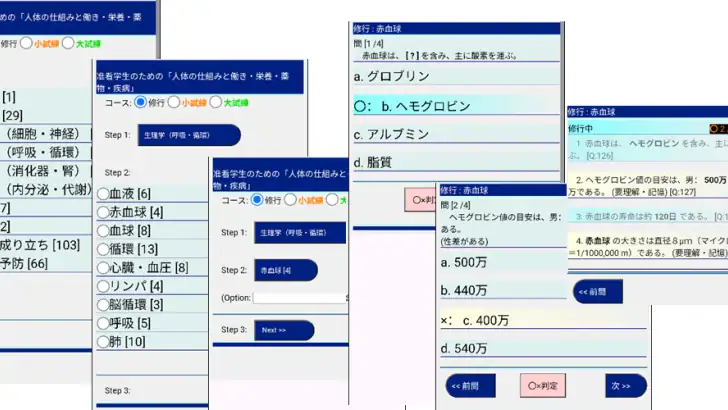Open 予防 [66] row in far-left list
This screenshot has height=410, width=728.
pyautogui.click(x=46, y=264)
